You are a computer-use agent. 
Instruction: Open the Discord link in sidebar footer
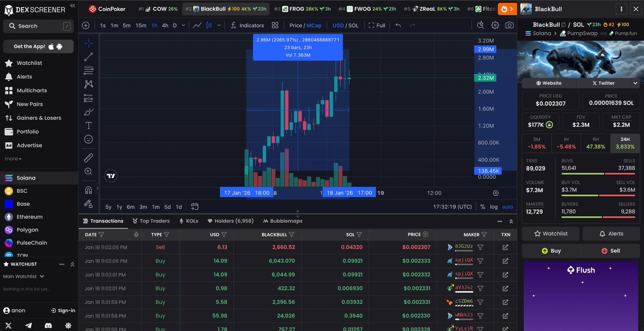(x=49, y=326)
